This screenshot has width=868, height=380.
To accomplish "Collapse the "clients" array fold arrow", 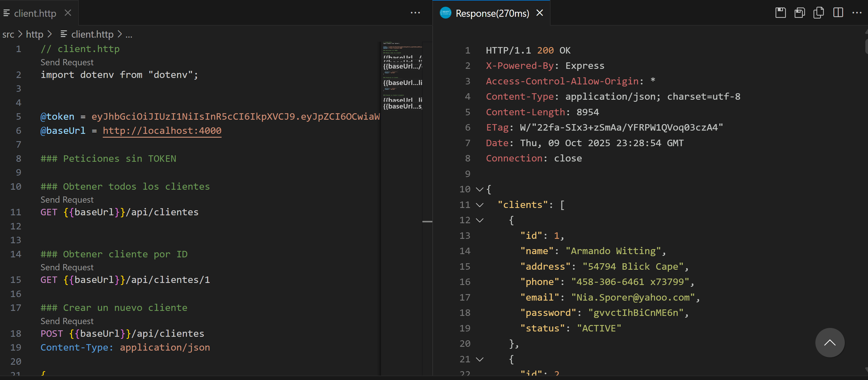I will [x=479, y=205].
